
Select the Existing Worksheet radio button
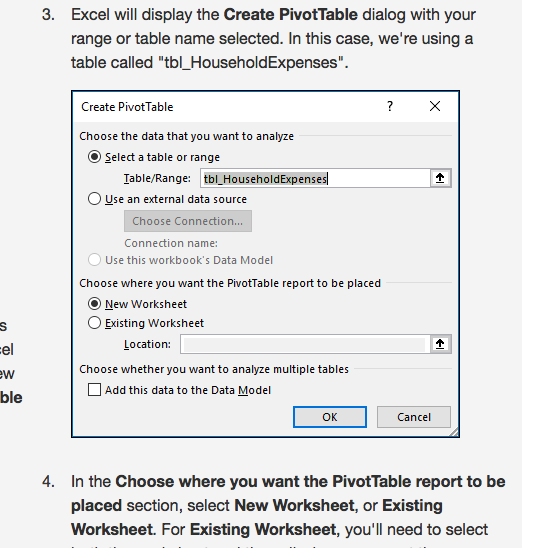(x=94, y=323)
